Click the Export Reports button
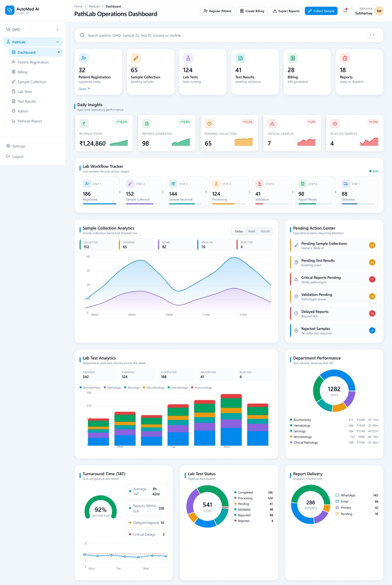The image size is (392, 585). click(286, 11)
